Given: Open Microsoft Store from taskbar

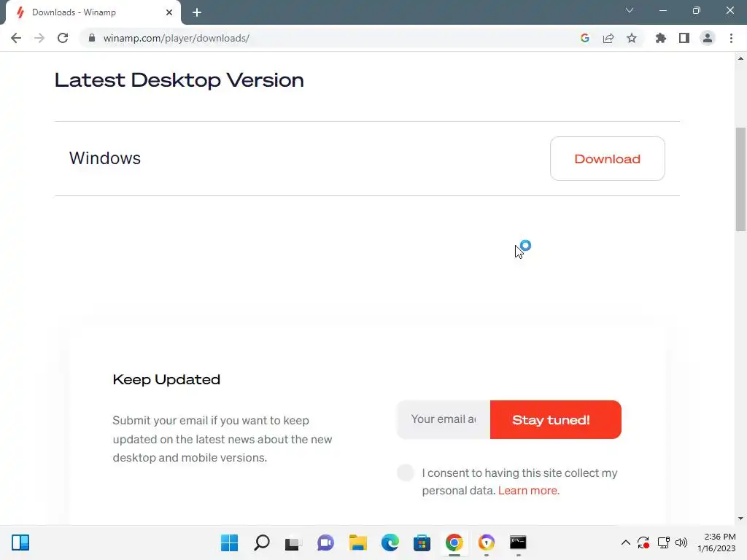Looking at the screenshot, I should click(422, 542).
